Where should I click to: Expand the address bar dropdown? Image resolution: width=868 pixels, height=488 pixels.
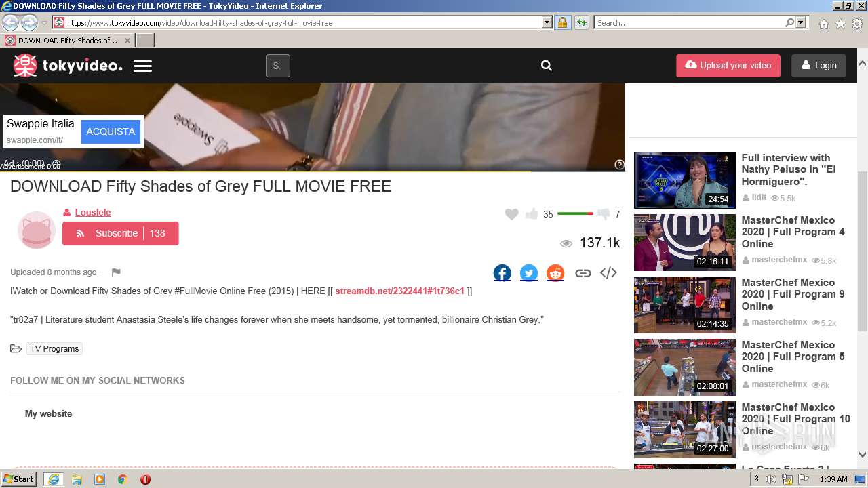click(547, 22)
